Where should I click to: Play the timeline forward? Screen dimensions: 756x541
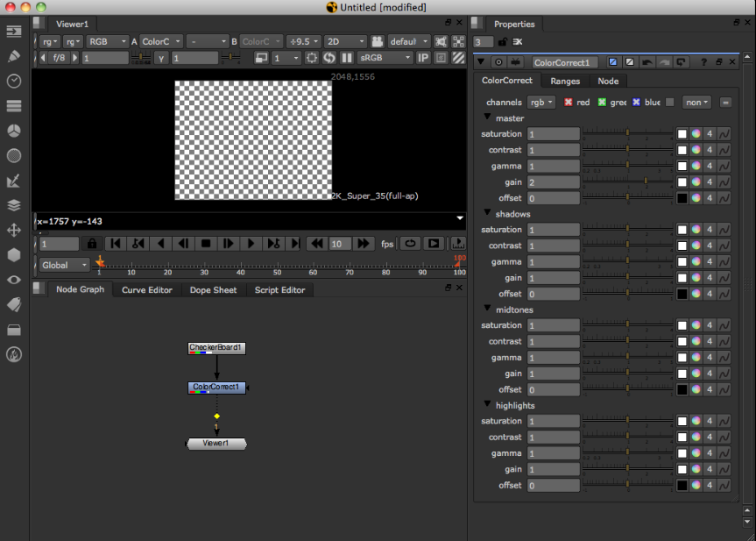pos(250,244)
